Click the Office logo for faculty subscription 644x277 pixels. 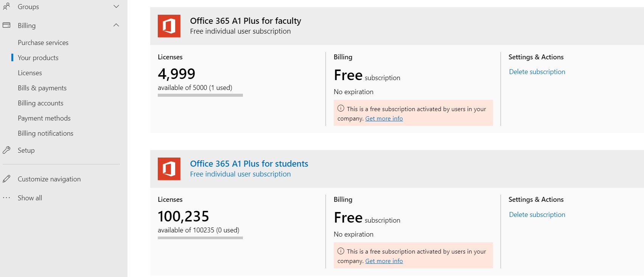(x=169, y=26)
